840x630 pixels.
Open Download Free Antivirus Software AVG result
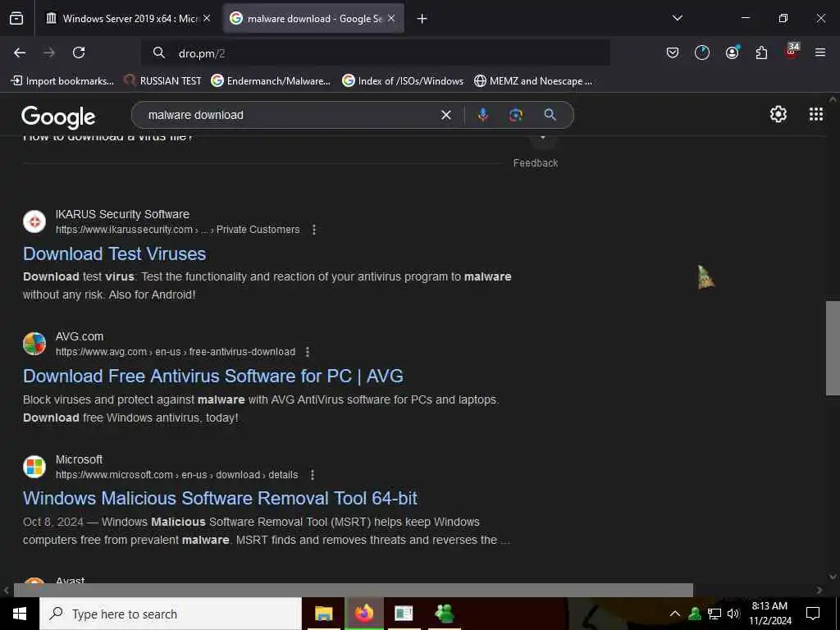tap(212, 376)
